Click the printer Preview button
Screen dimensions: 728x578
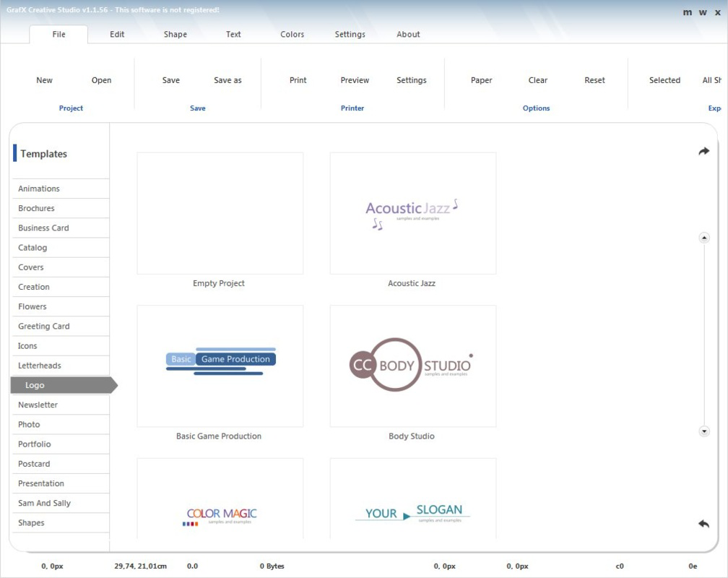coord(355,80)
